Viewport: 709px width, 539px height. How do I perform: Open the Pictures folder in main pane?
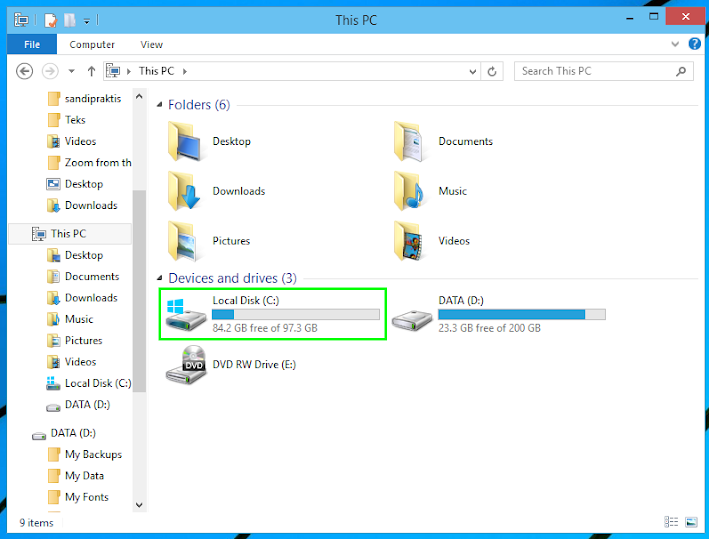[x=209, y=241]
